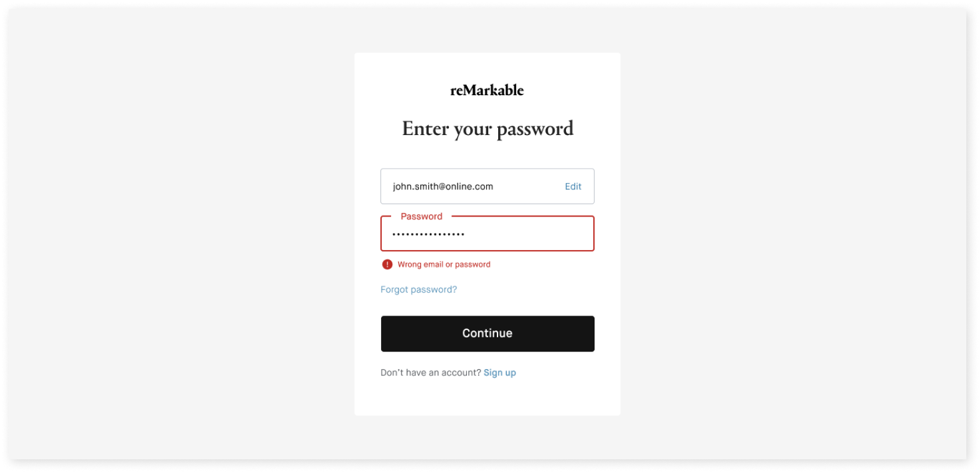This screenshot has height=473, width=980.
Task: Click white card space below Sign up
Action: (x=487, y=398)
